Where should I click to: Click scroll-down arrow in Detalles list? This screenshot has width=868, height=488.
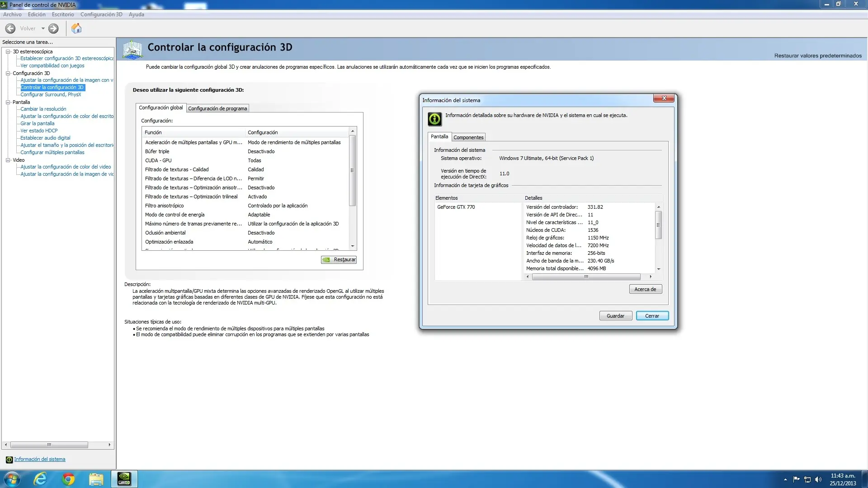[659, 269]
